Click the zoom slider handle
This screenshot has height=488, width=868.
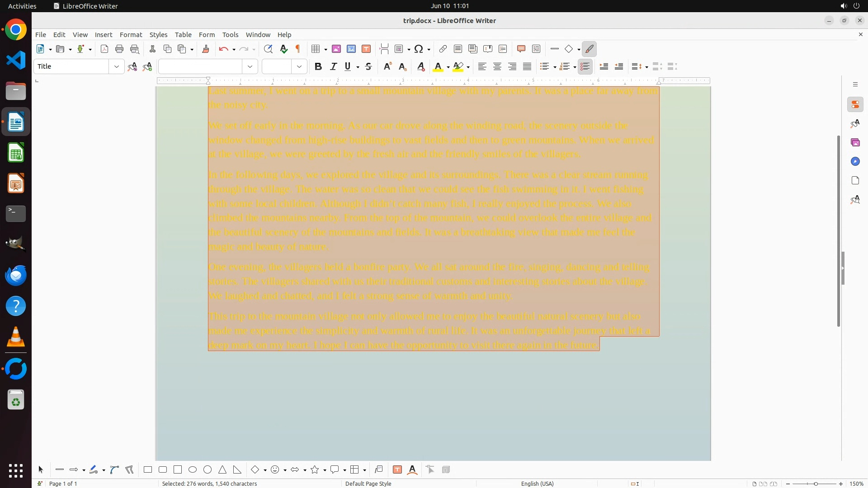[816, 483]
